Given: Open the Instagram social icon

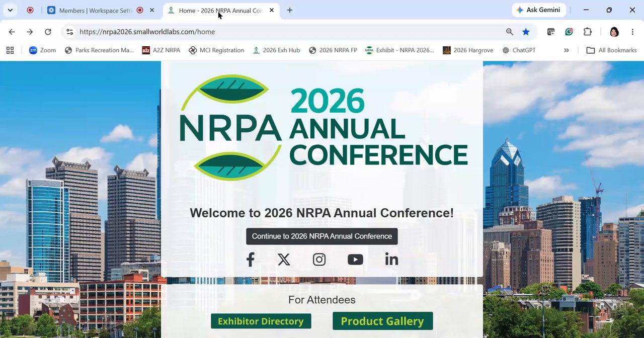Looking at the screenshot, I should point(319,260).
